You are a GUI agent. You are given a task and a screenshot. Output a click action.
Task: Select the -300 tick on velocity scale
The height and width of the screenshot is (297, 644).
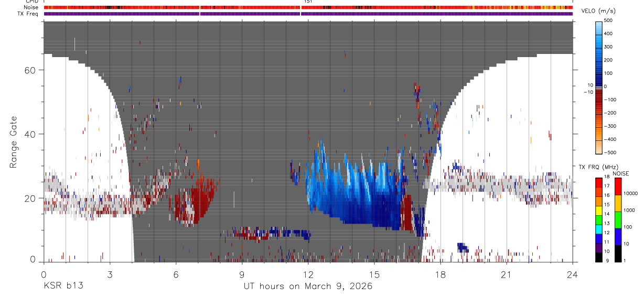611,126
